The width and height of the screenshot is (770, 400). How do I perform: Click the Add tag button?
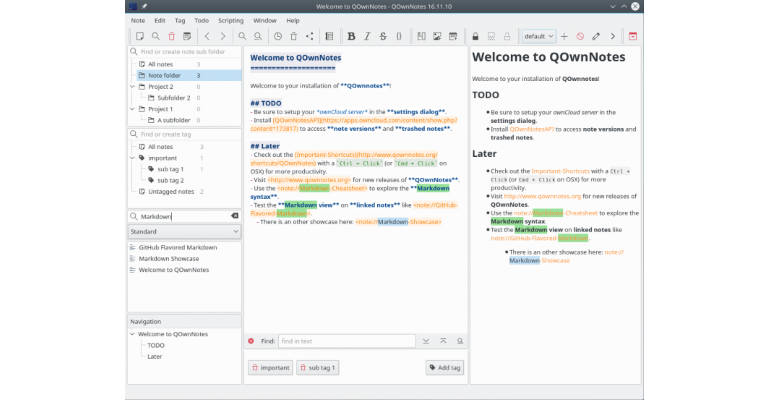tap(444, 368)
